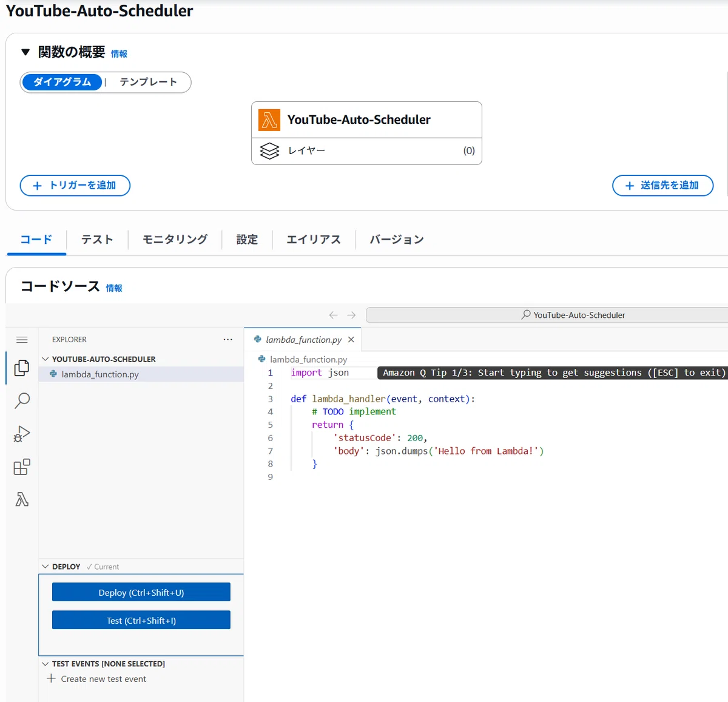Click the EXPLORER panel heading
Viewport: 728px width, 702px height.
pos(69,340)
